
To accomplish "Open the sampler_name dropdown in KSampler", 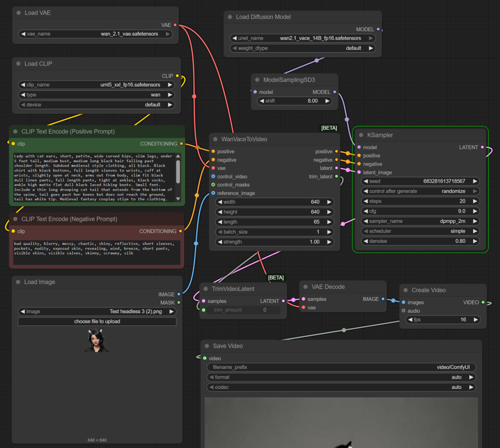I will coord(420,221).
